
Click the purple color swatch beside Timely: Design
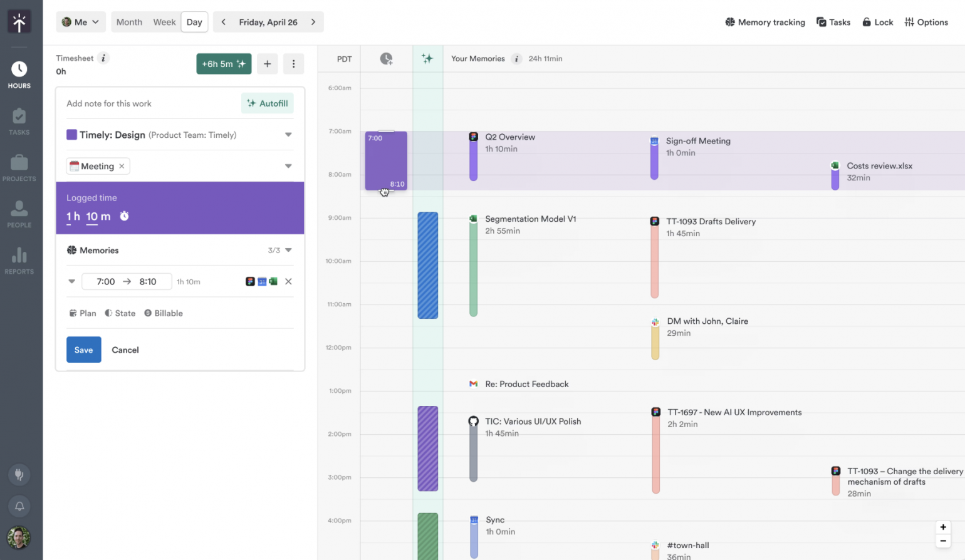point(72,135)
